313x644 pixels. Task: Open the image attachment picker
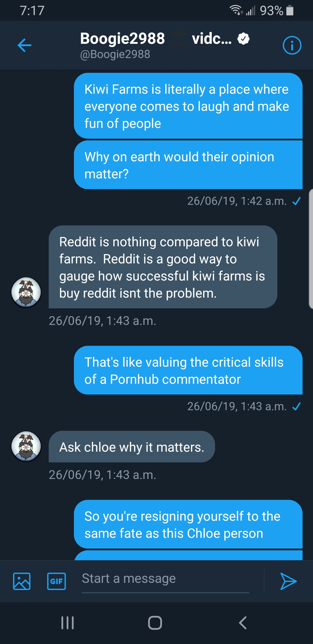(x=22, y=581)
